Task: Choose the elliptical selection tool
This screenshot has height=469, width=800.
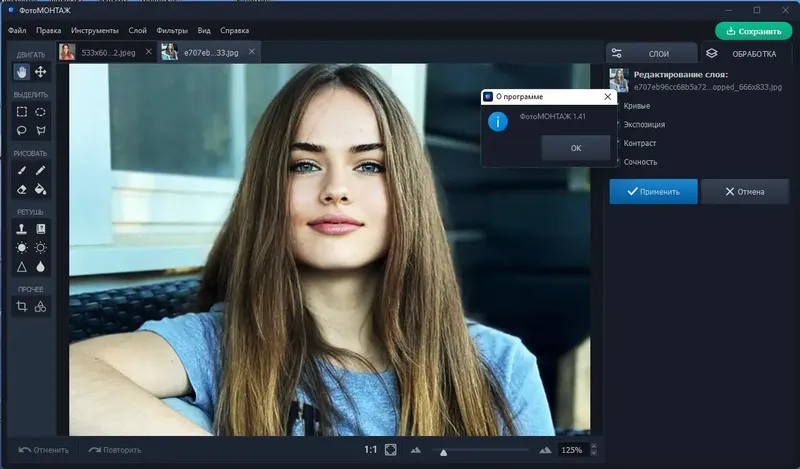Action: coord(41,112)
